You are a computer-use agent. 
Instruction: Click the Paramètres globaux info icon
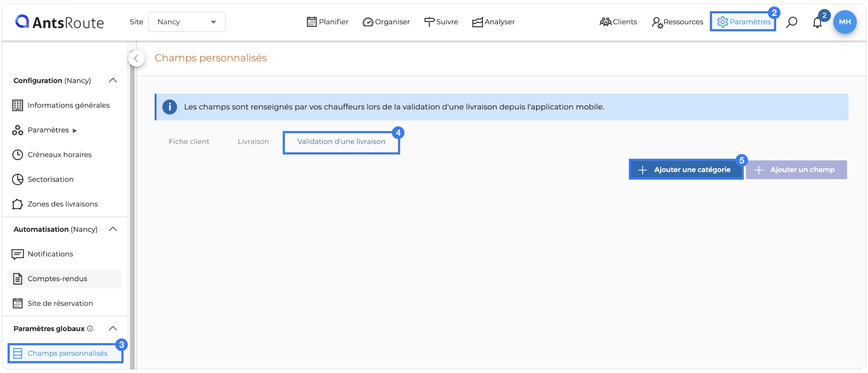pos(90,328)
